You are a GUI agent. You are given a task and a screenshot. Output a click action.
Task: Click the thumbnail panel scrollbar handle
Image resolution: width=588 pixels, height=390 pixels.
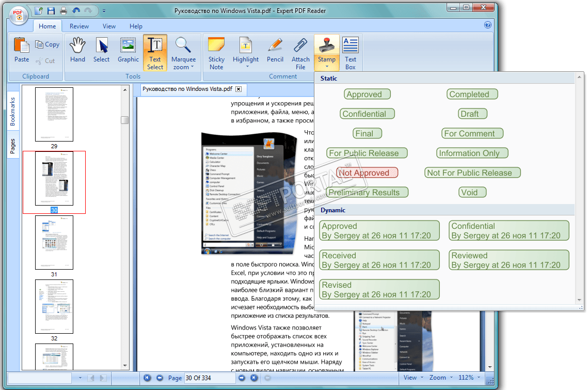tap(124, 120)
